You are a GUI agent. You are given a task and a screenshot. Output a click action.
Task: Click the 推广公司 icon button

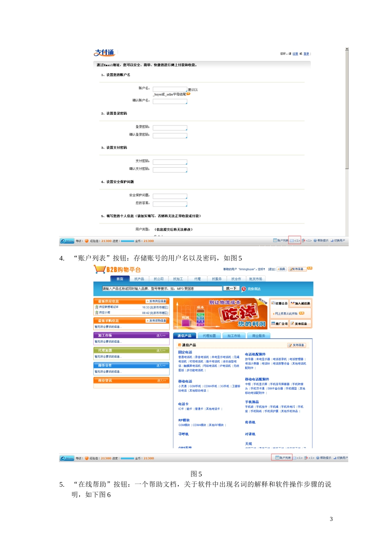point(279,323)
